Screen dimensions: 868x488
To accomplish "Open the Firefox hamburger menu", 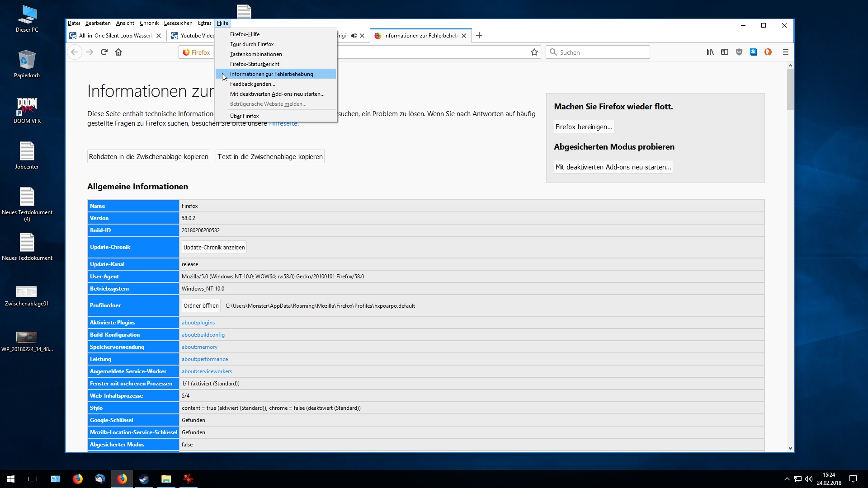I will (786, 52).
